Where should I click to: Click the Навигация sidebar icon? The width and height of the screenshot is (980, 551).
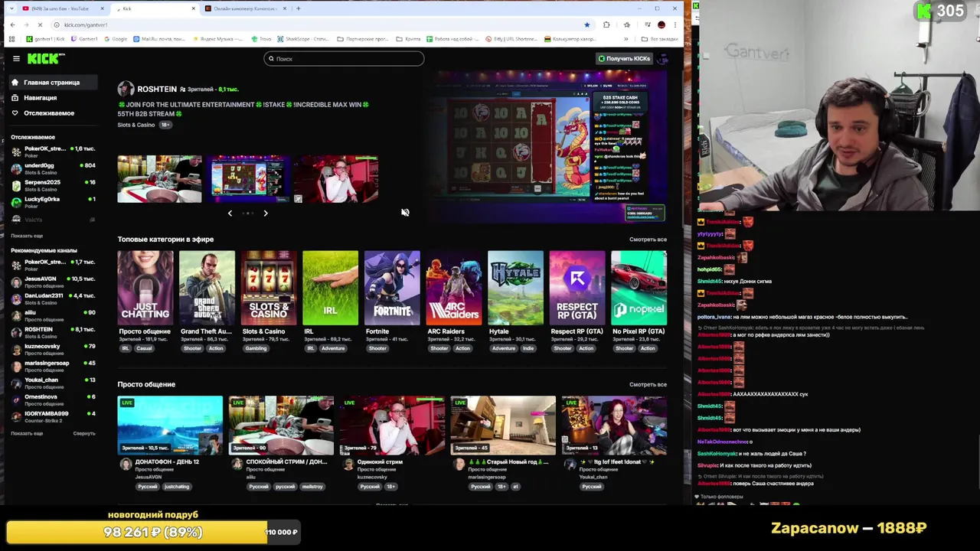point(15,98)
